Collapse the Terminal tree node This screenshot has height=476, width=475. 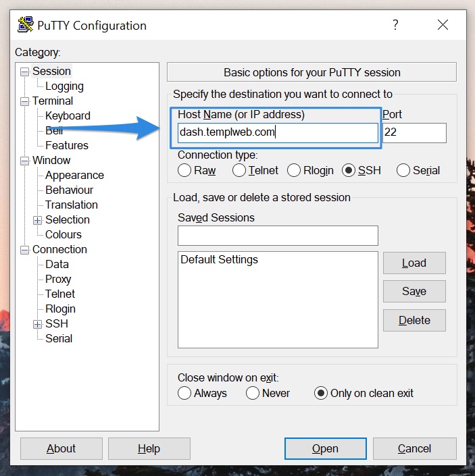click(24, 101)
